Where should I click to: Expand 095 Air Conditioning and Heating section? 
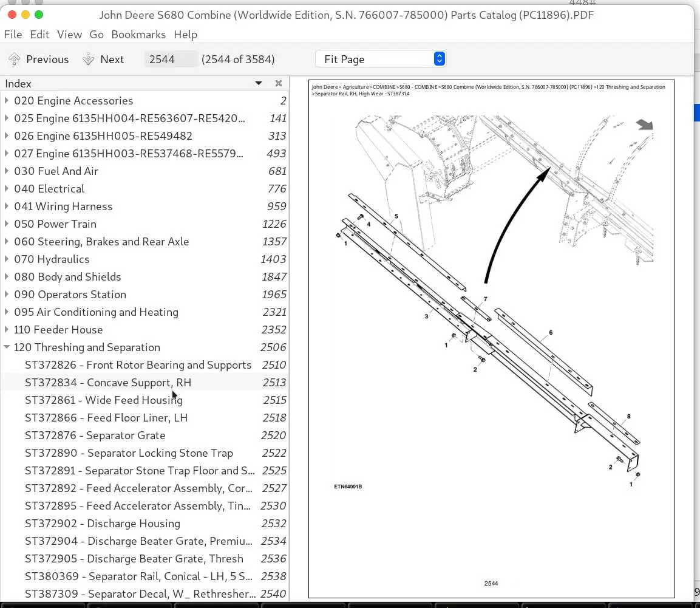(x=6, y=312)
